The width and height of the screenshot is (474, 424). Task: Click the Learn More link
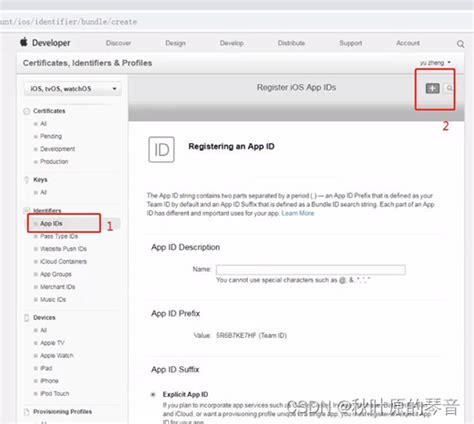click(x=298, y=213)
